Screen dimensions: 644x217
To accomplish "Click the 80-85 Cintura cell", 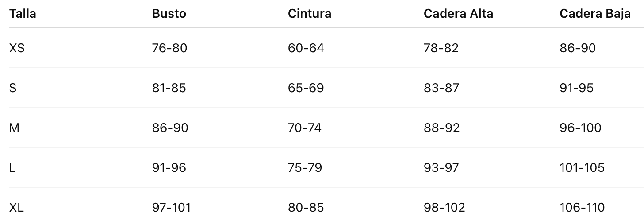I will click(x=306, y=207).
